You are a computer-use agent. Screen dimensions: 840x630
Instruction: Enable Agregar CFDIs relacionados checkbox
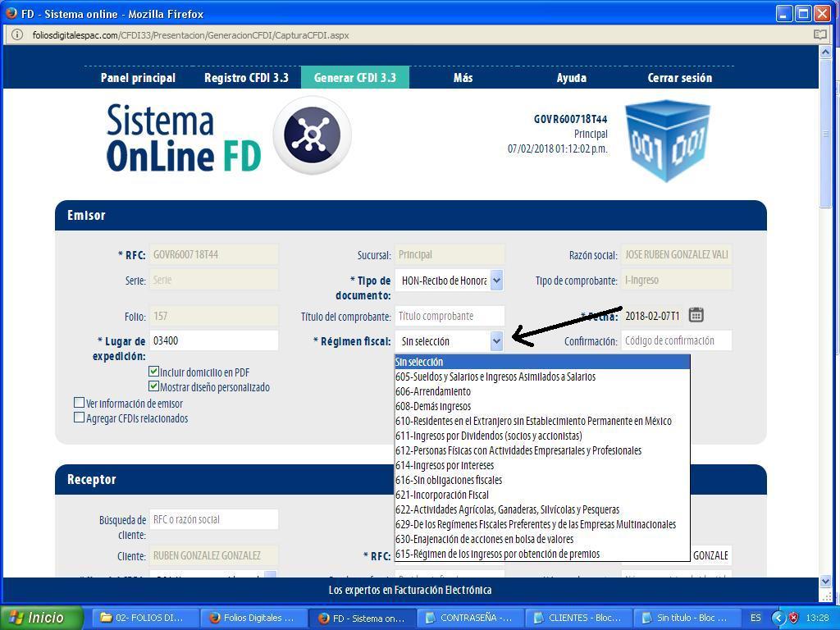tap(79, 418)
